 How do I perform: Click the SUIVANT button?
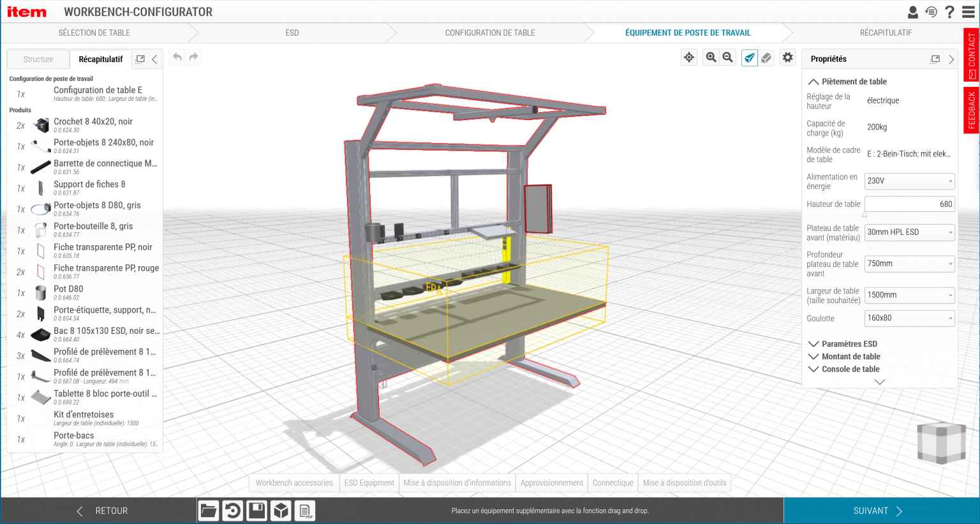[882, 511]
